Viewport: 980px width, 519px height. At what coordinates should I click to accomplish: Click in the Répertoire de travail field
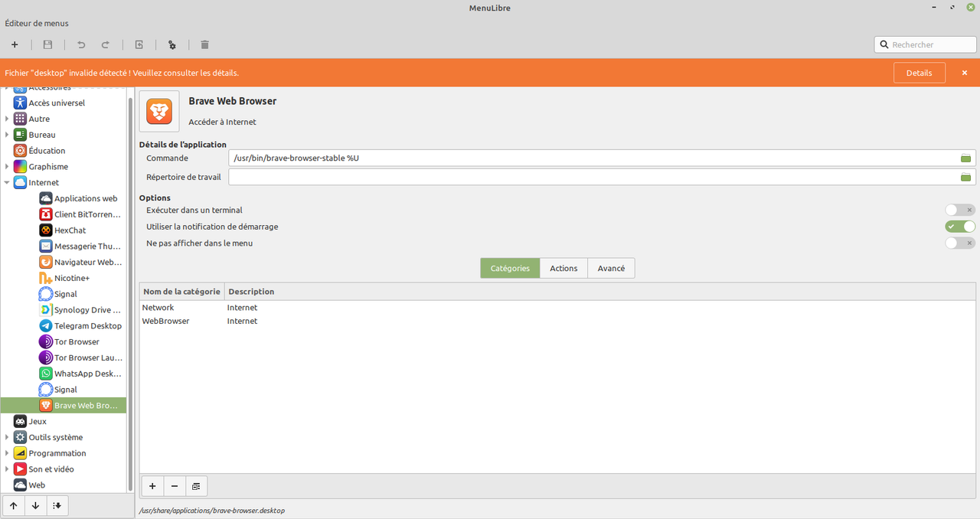click(602, 177)
